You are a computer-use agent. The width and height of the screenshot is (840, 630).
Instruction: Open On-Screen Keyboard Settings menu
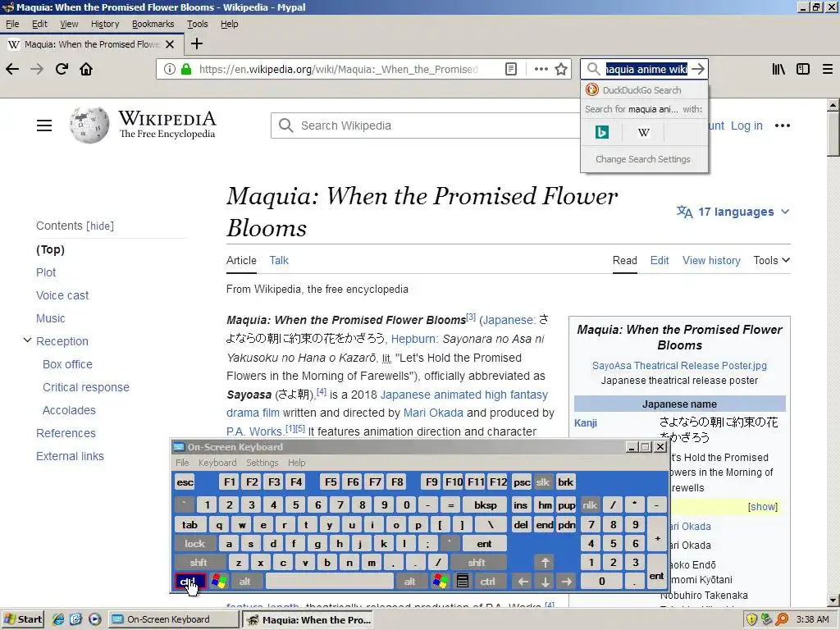(262, 463)
